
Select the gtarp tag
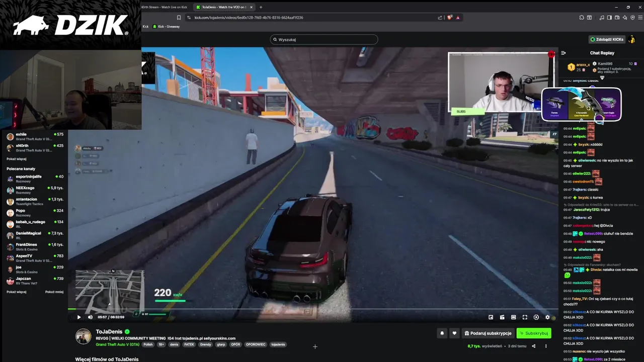[x=221, y=344]
